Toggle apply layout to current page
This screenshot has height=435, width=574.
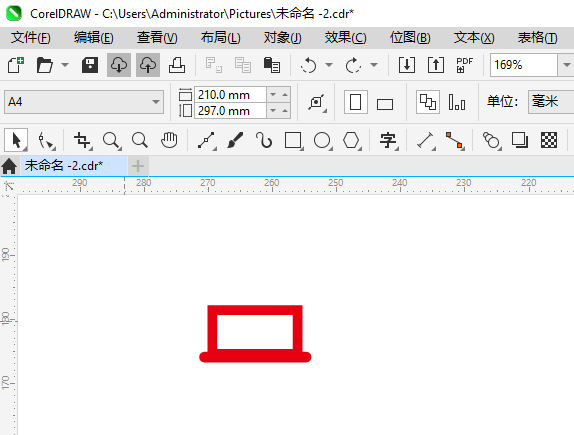[457, 102]
